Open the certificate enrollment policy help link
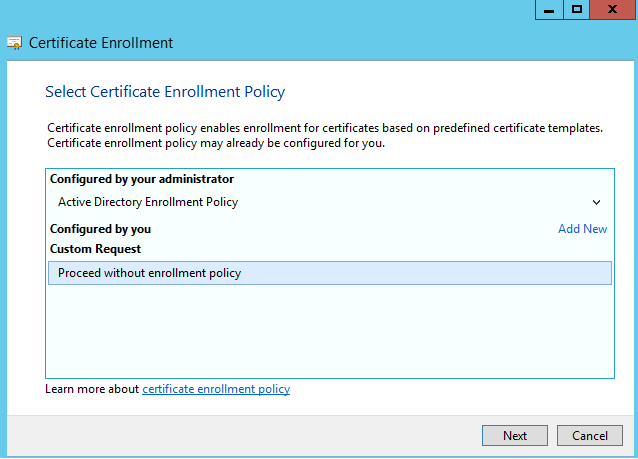This screenshot has height=459, width=638. [216, 389]
